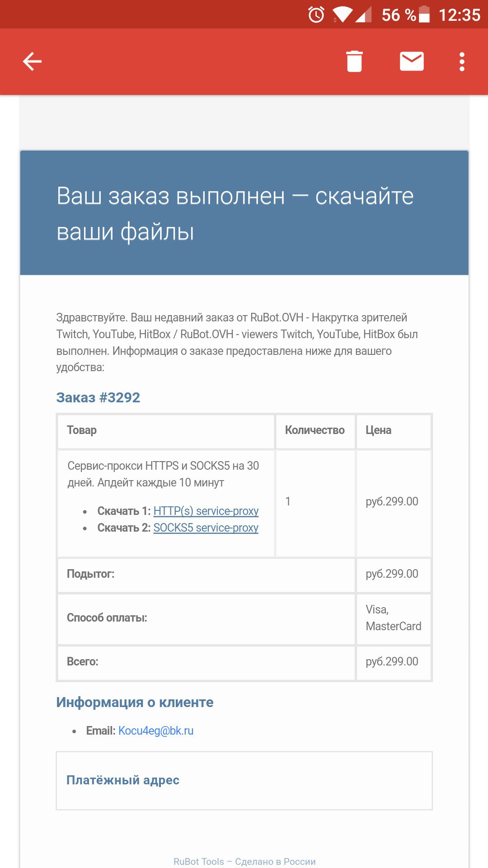Screen dimensions: 488x868
Task: Tap the order number #3292 heading
Action: [x=98, y=397]
